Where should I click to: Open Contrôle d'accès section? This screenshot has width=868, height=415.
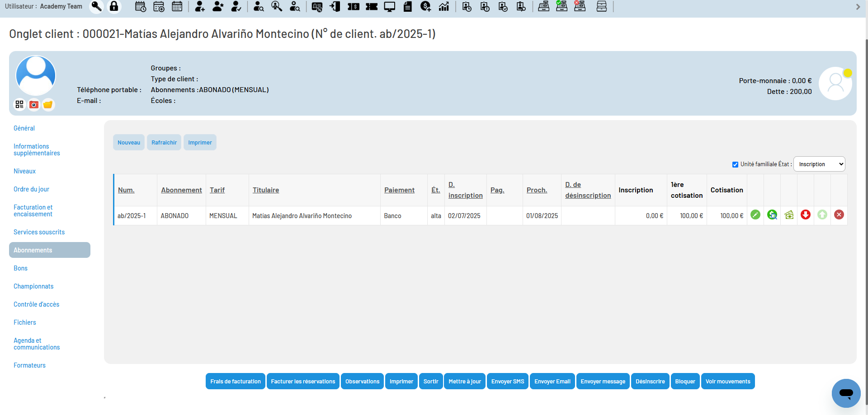[36, 304]
